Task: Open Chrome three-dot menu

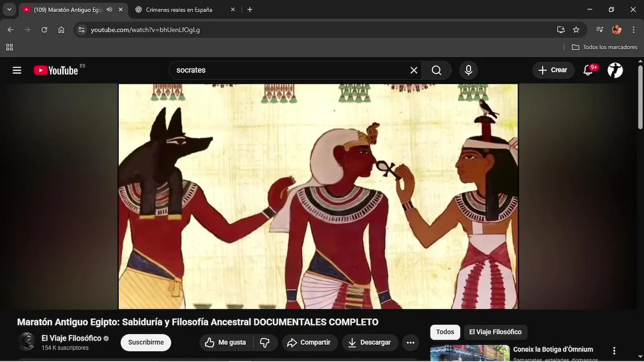Action: point(633,30)
